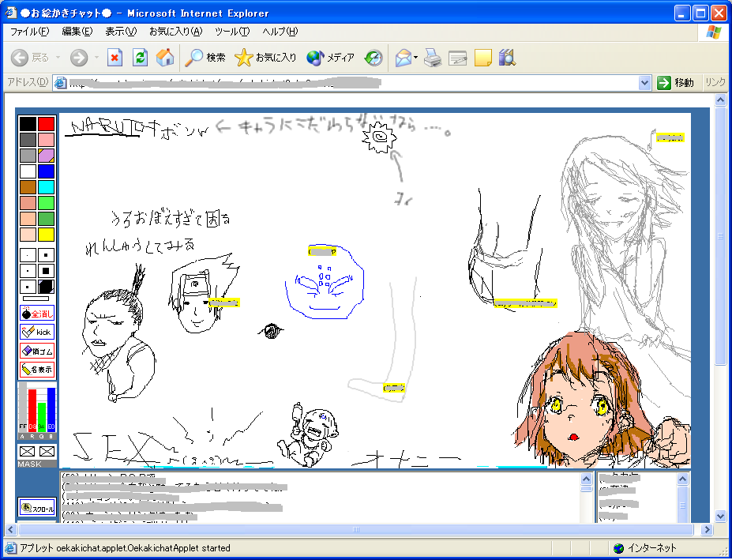Click the Forward arrow button
The height and width of the screenshot is (560, 732).
click(x=78, y=58)
